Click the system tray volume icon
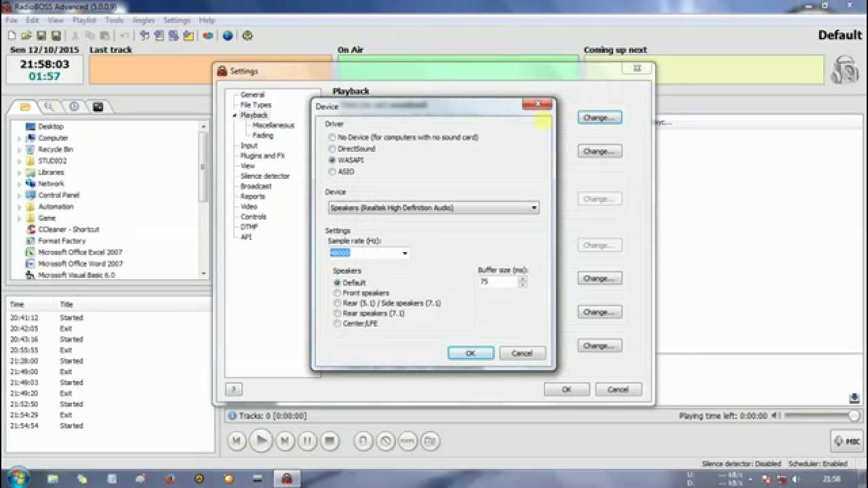Image resolution: width=868 pixels, height=488 pixels. tap(797, 479)
